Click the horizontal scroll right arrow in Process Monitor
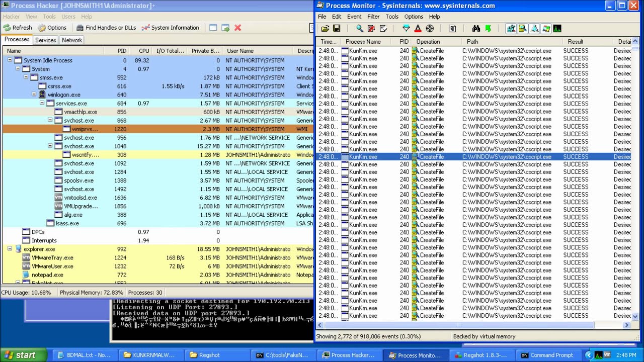Screen dimensions: 644x362 [x=626, y=325]
